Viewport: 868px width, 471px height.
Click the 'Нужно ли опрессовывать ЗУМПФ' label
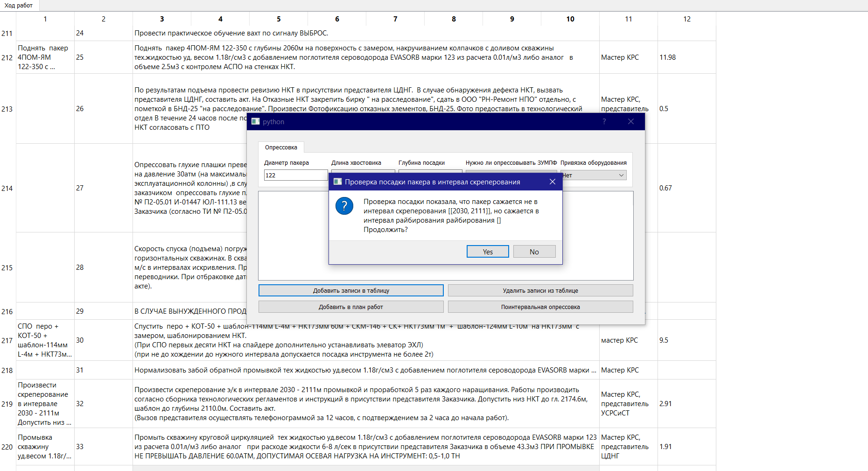pos(511,163)
